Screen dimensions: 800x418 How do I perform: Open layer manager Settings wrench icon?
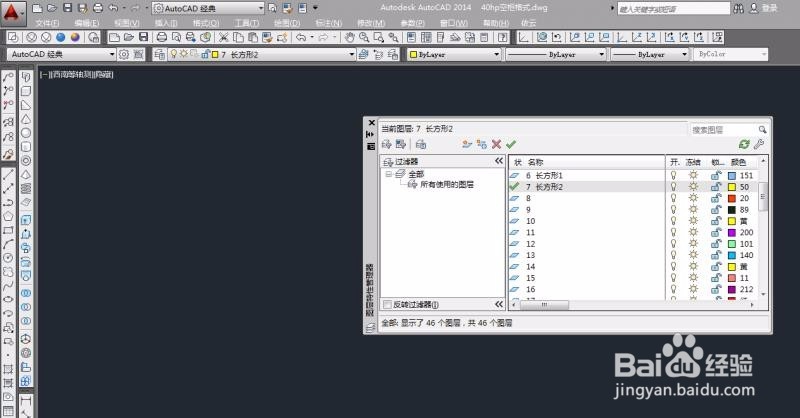point(759,144)
